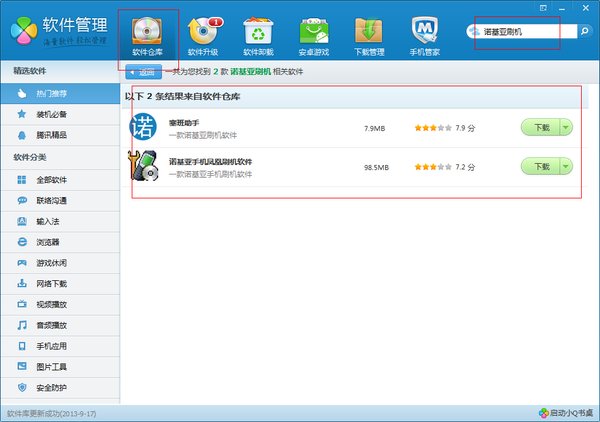Screen dimensions: 600x422
Task: Open the 安卓游戏 Android games icon
Action: tap(314, 35)
